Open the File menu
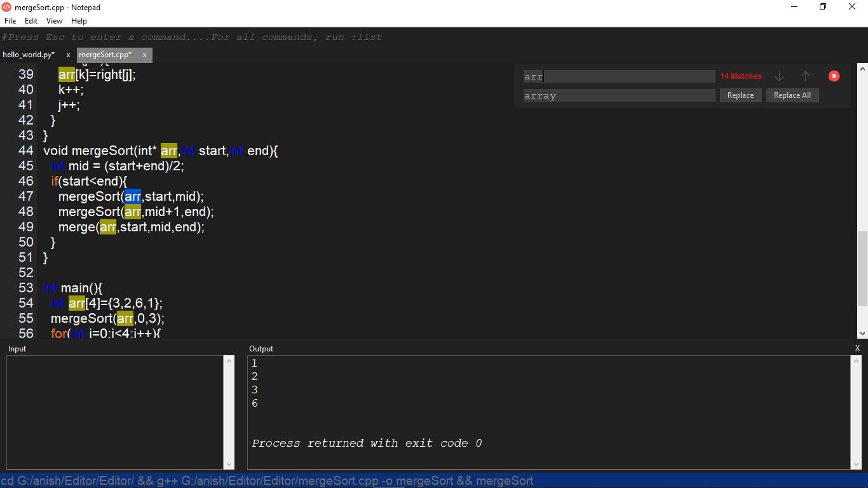Screen dimensions: 868x488 [10, 20]
